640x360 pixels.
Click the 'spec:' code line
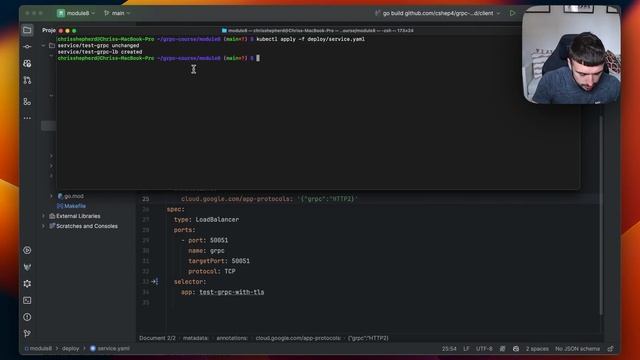[176, 209]
